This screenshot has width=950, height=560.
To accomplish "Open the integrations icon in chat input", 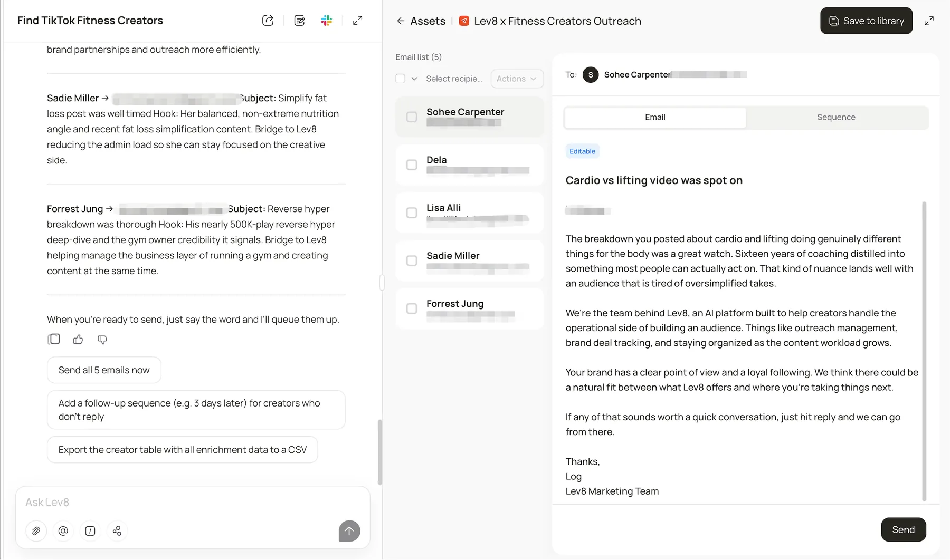I will tap(117, 530).
